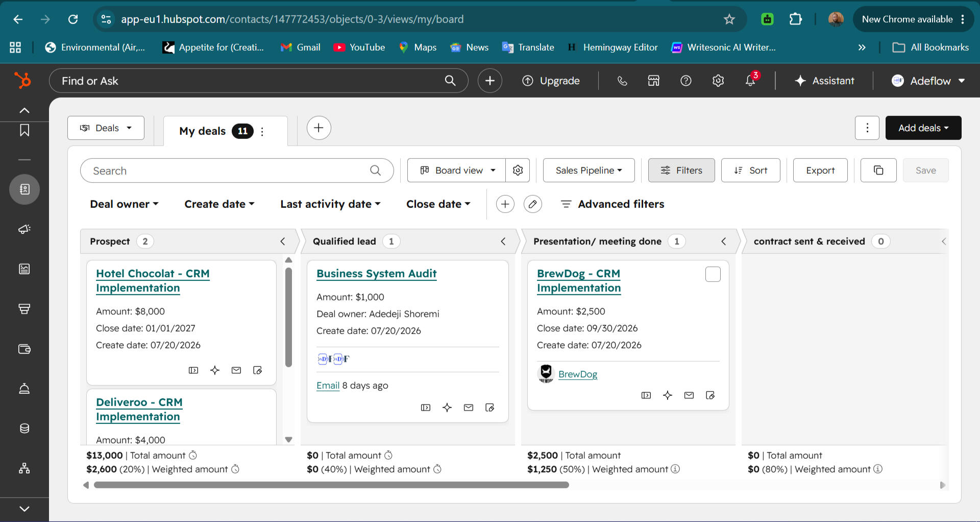The height and width of the screenshot is (522, 980).
Task: Click the board horizontal scrollbar
Action: coord(331,485)
